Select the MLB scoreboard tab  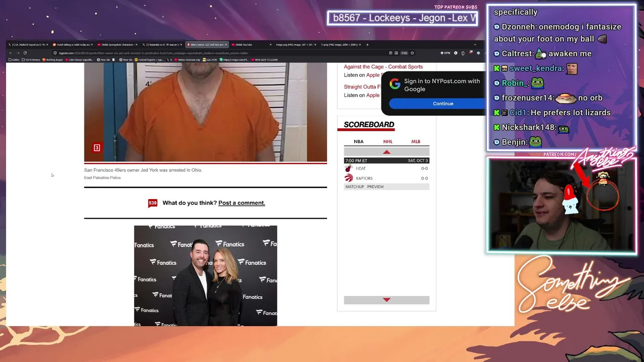click(x=416, y=142)
